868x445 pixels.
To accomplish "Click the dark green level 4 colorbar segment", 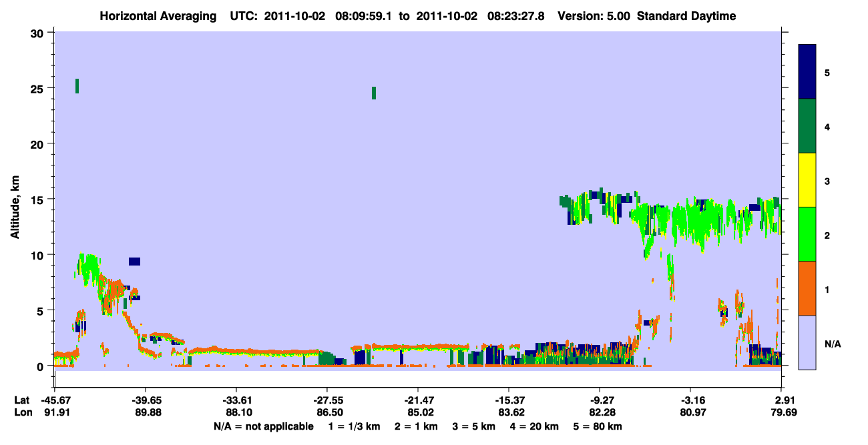I will [x=807, y=126].
